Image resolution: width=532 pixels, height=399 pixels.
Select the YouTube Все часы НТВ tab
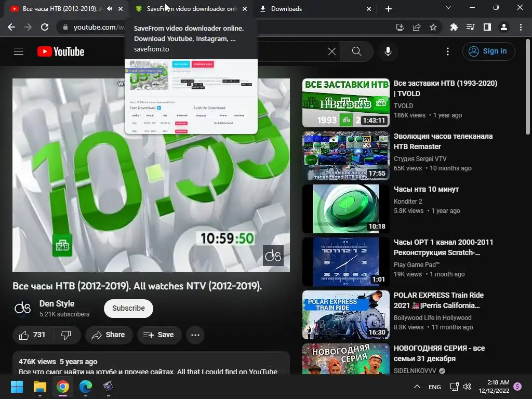coord(60,9)
